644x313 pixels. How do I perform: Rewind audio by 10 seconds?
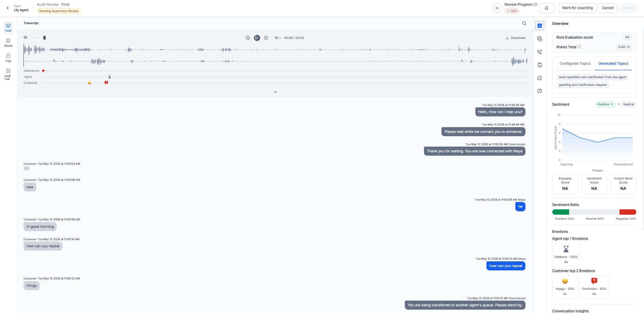pyautogui.click(x=248, y=38)
